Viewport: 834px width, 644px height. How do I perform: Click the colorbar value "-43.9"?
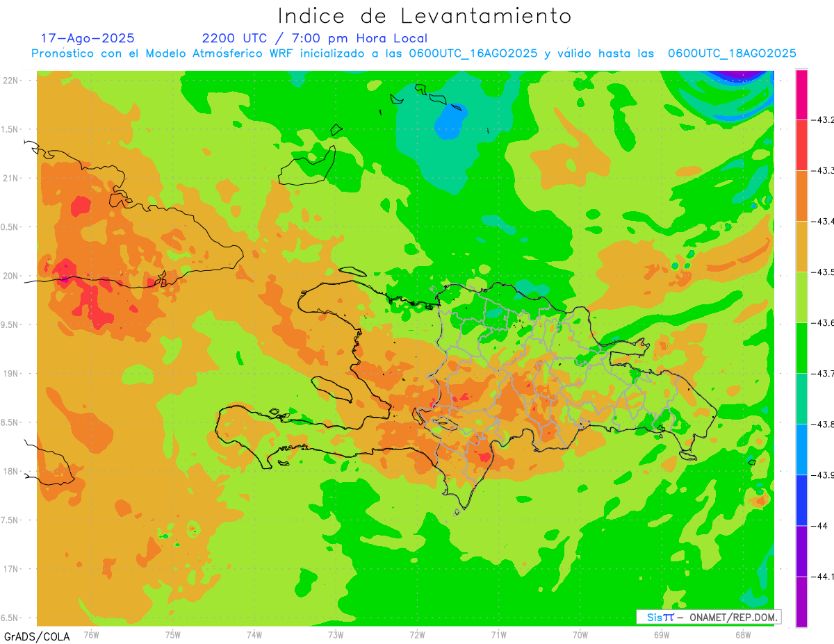(x=822, y=475)
